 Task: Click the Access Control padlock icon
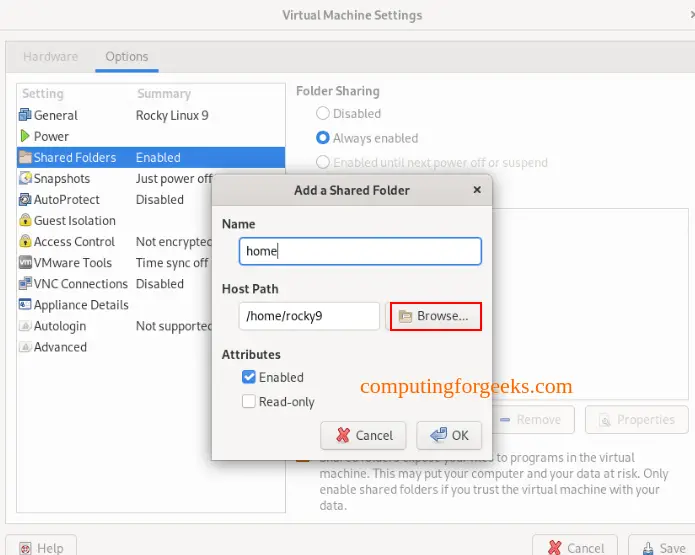tap(25, 242)
